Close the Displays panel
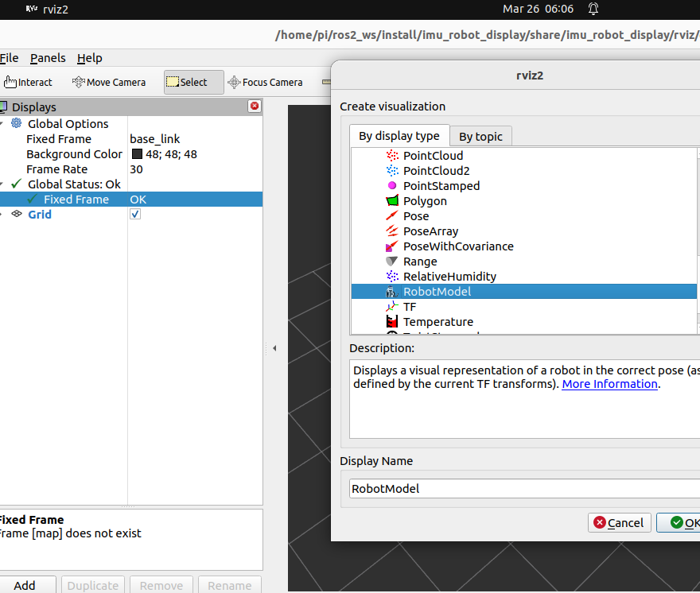Image resolution: width=700 pixels, height=593 pixels. (255, 106)
